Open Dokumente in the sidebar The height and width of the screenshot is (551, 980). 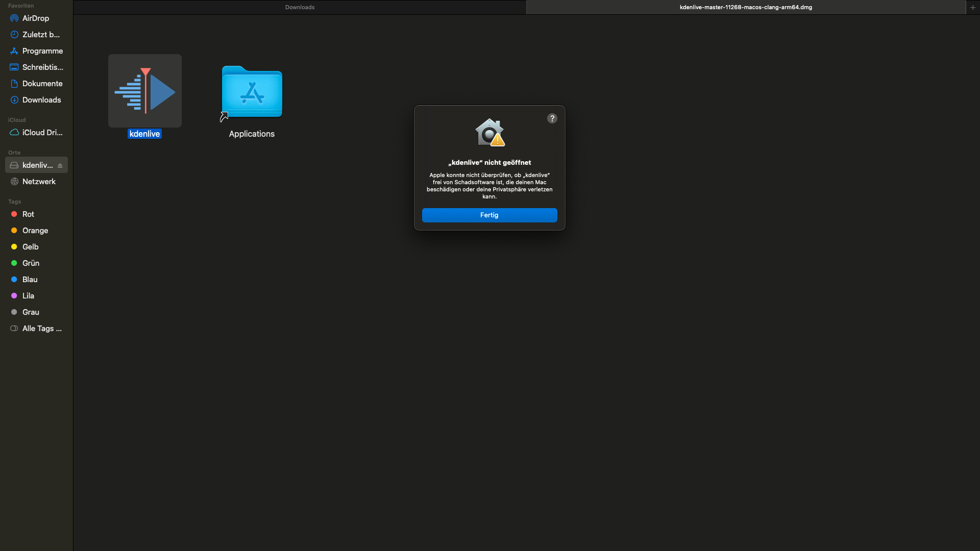pos(42,84)
